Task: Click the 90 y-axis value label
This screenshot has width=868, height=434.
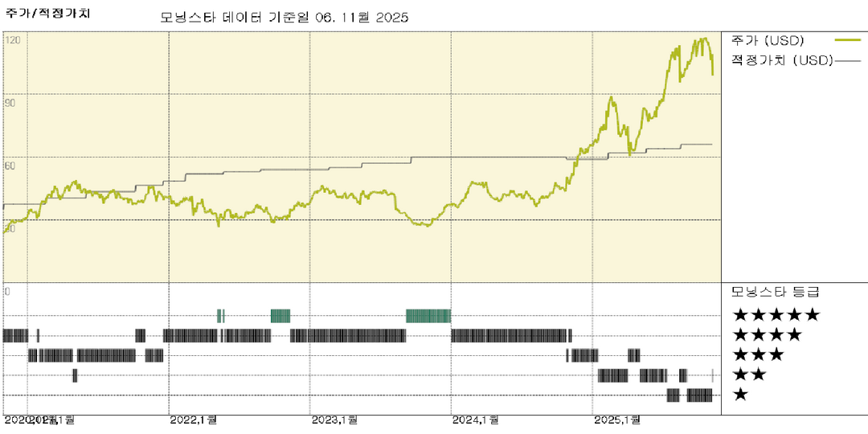Action: pyautogui.click(x=10, y=102)
